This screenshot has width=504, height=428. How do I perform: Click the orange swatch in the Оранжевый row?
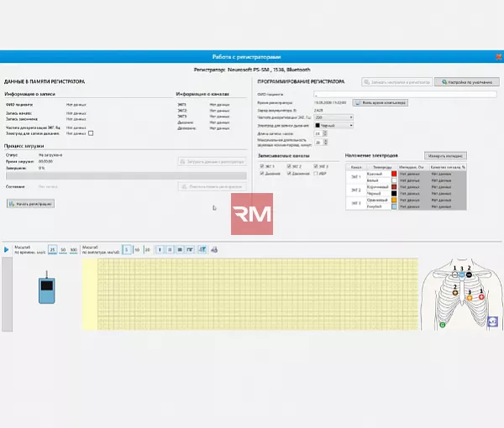tap(394, 200)
